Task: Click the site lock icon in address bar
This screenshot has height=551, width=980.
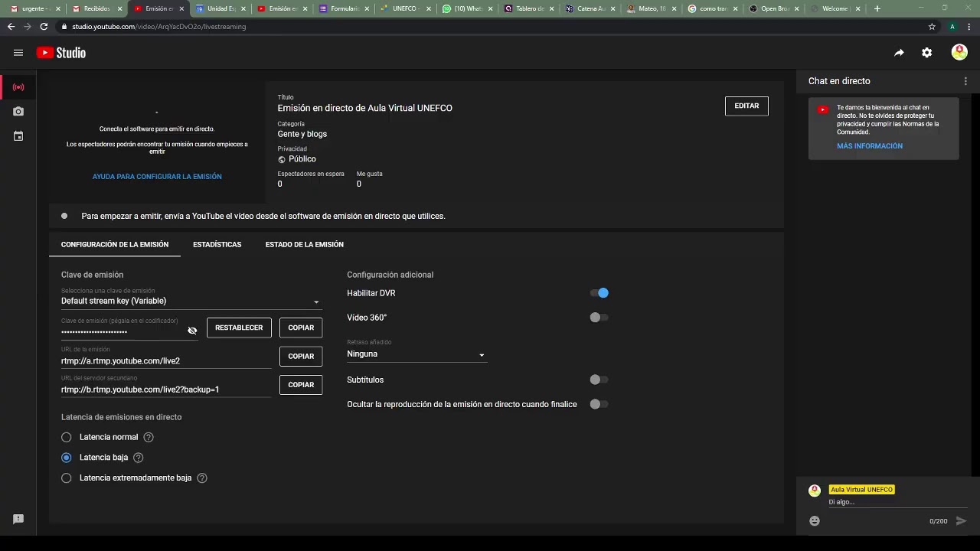Action: click(x=64, y=26)
